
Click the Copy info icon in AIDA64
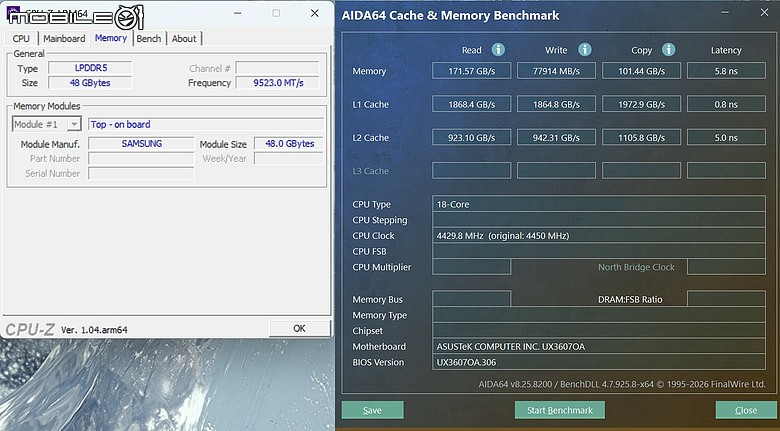[x=669, y=50]
